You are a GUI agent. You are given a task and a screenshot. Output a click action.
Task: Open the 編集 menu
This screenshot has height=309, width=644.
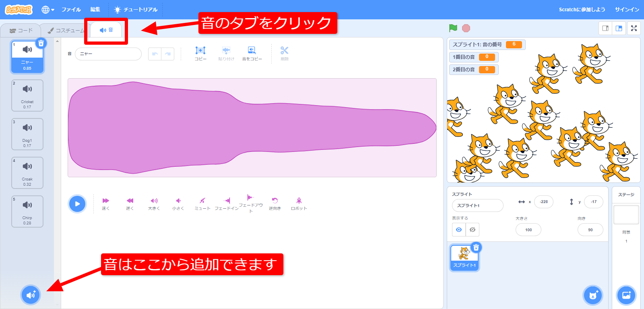pos(95,10)
